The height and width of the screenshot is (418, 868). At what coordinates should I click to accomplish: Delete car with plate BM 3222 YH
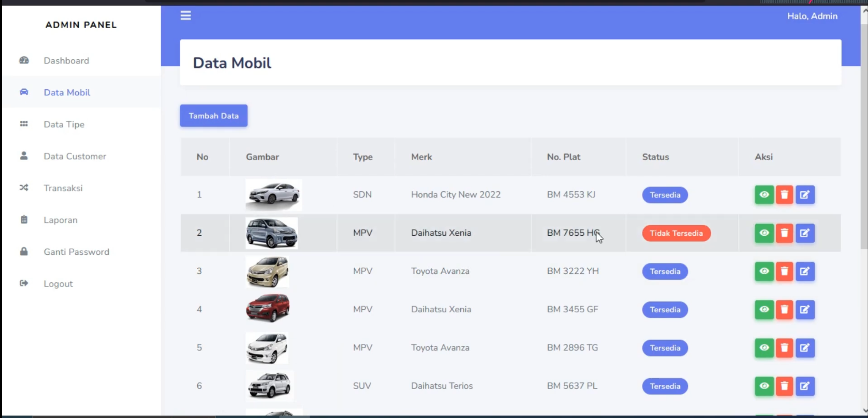[784, 271]
